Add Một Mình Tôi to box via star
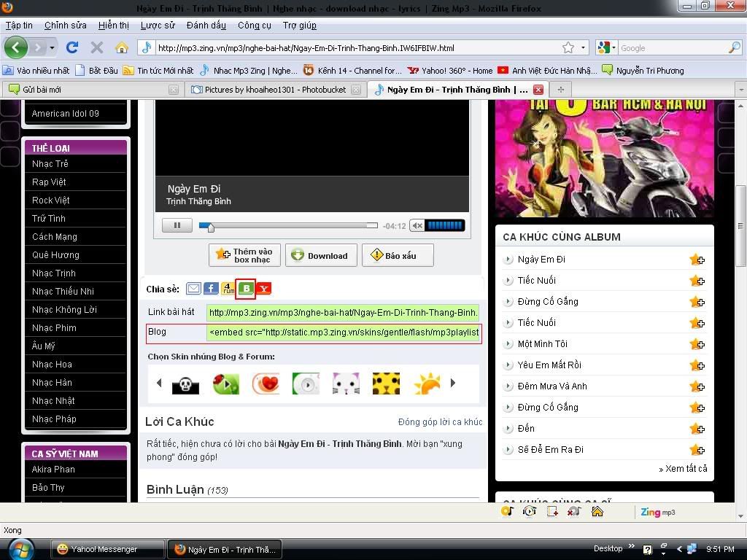The width and height of the screenshot is (747, 560). tap(697, 344)
